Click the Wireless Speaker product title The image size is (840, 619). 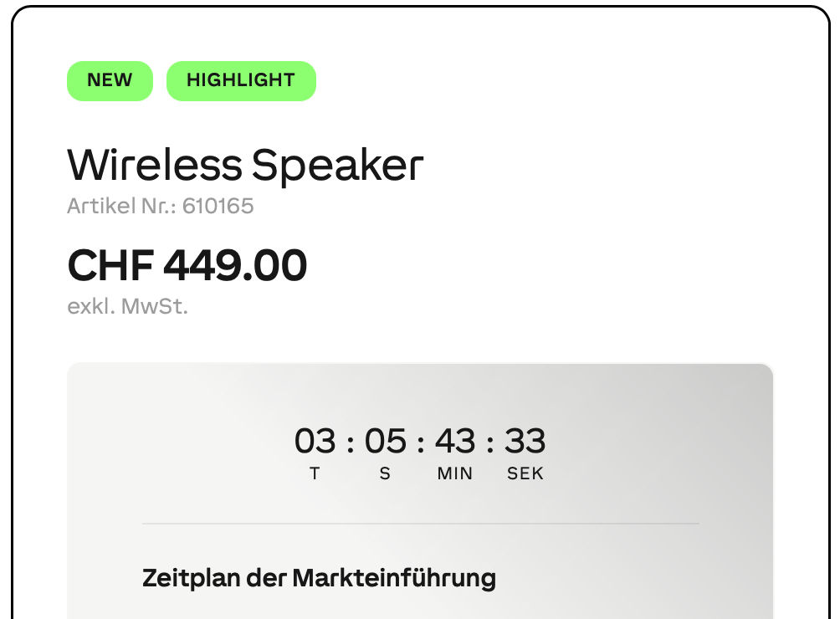(246, 165)
